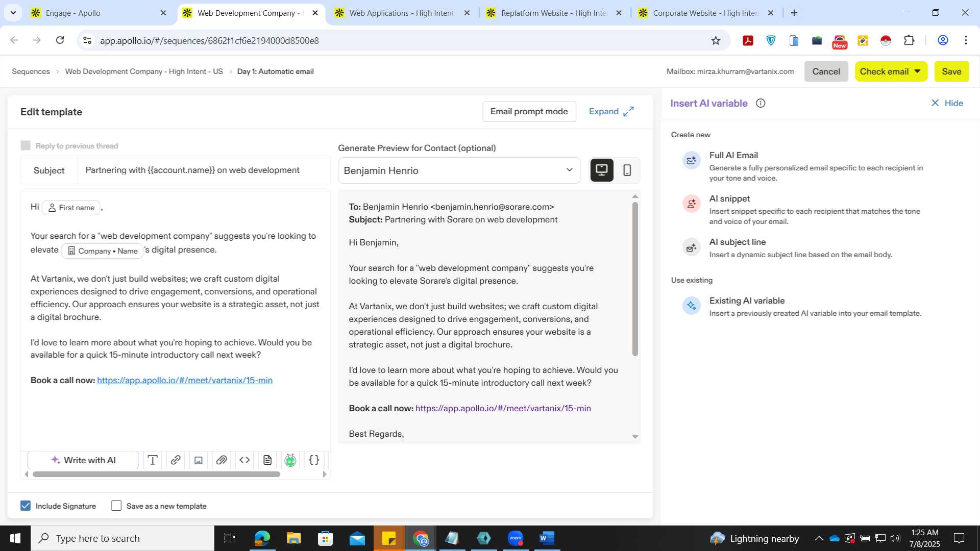Switch preview to mobile view
The height and width of the screenshot is (551, 980).
[x=627, y=170]
